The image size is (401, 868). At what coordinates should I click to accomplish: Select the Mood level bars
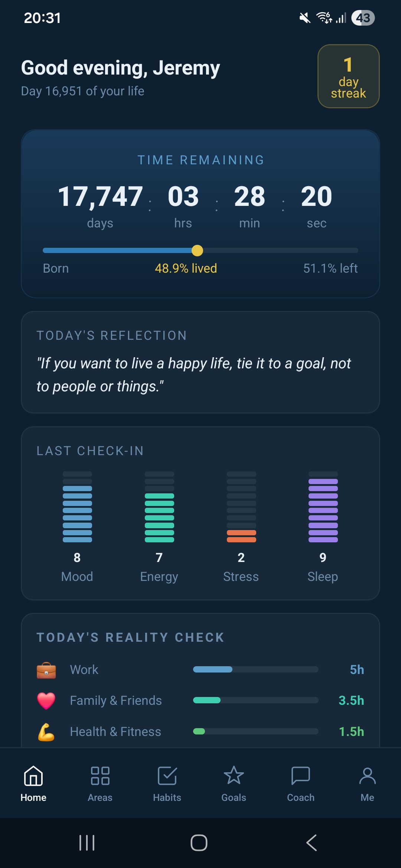tap(77, 507)
